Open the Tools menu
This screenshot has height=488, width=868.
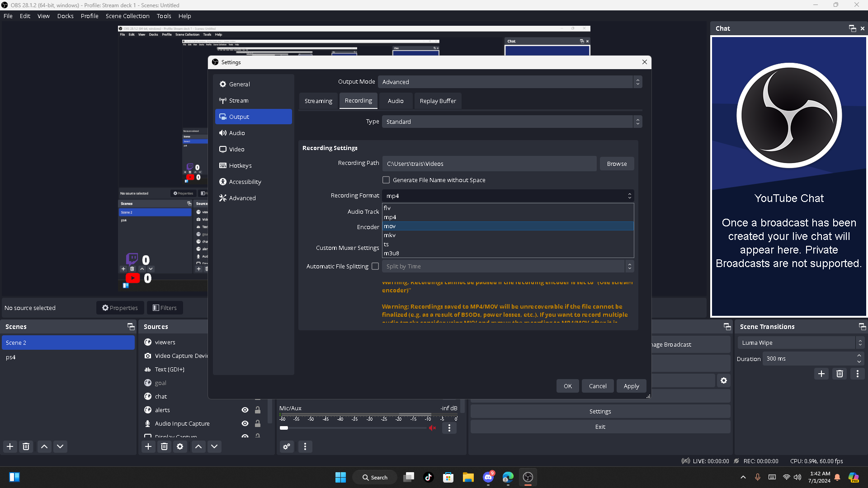(x=164, y=16)
